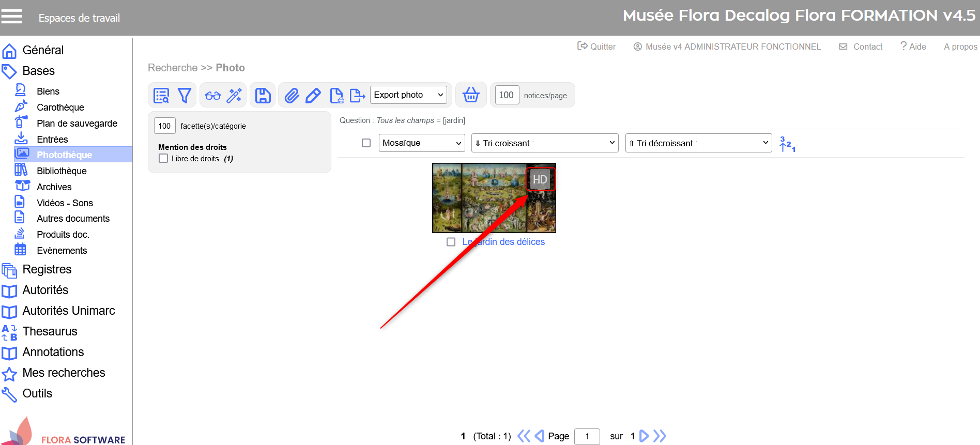Check the select-all results checkbox

pos(366,143)
